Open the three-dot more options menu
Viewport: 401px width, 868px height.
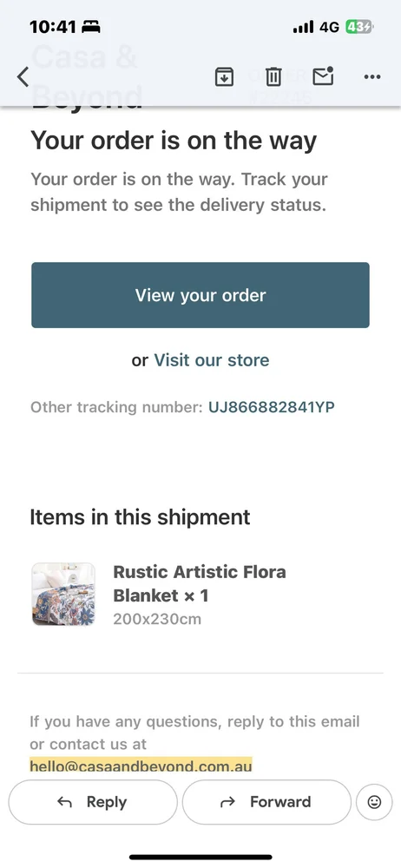[x=372, y=77]
